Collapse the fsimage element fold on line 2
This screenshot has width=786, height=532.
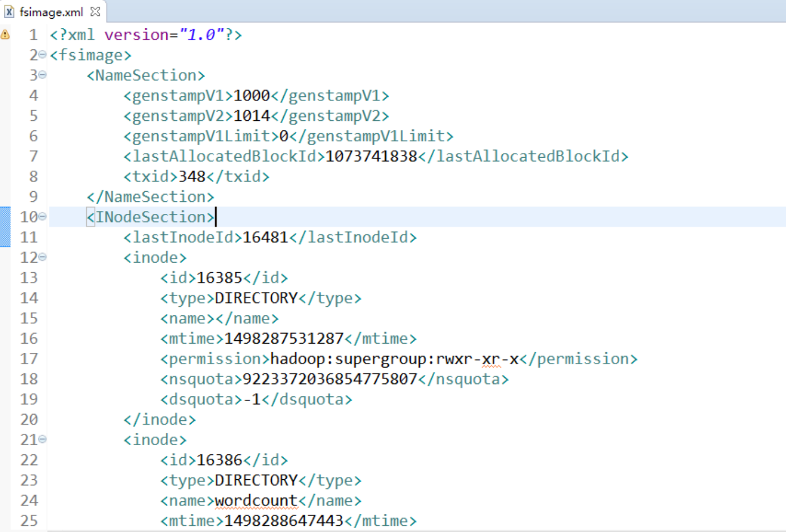[43, 55]
